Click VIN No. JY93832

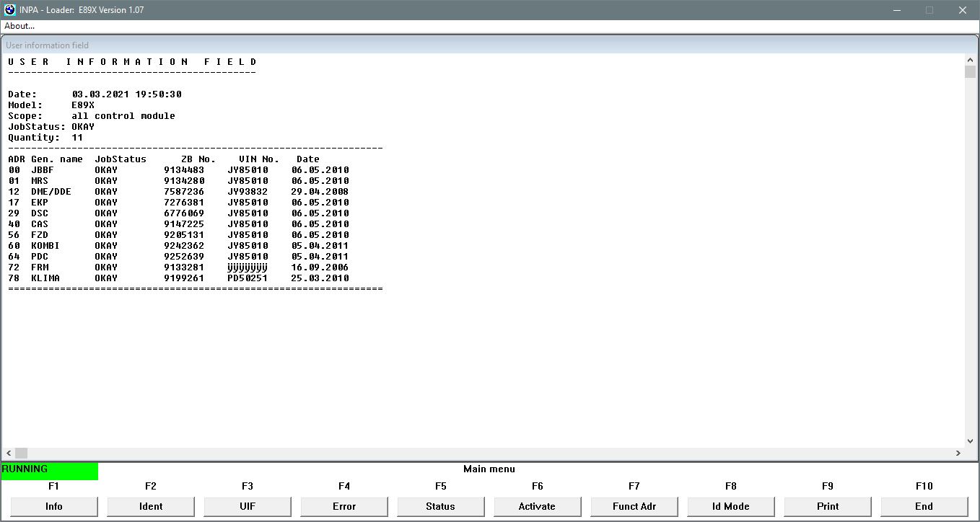click(248, 192)
